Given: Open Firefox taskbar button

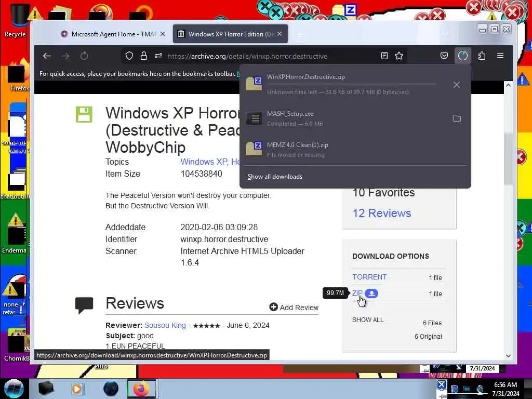Looking at the screenshot, I should [141, 389].
